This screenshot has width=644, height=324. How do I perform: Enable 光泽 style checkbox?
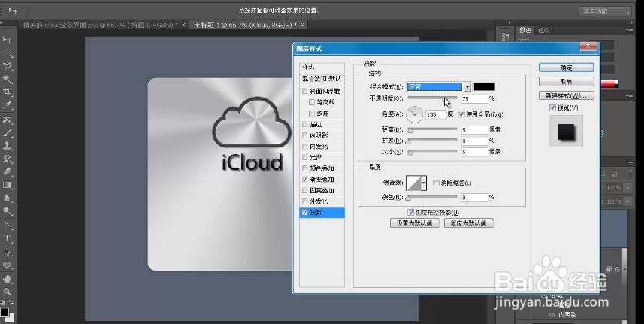click(x=304, y=157)
